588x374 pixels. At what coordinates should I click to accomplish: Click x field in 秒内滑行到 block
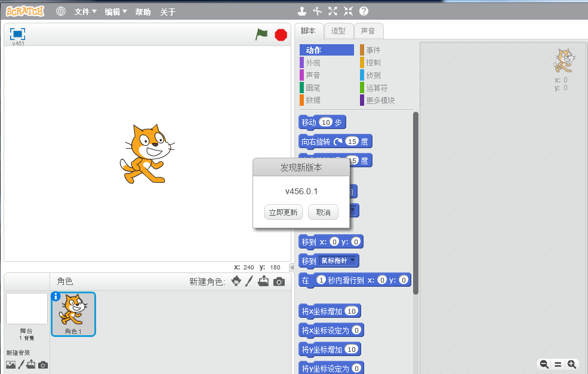[381, 280]
